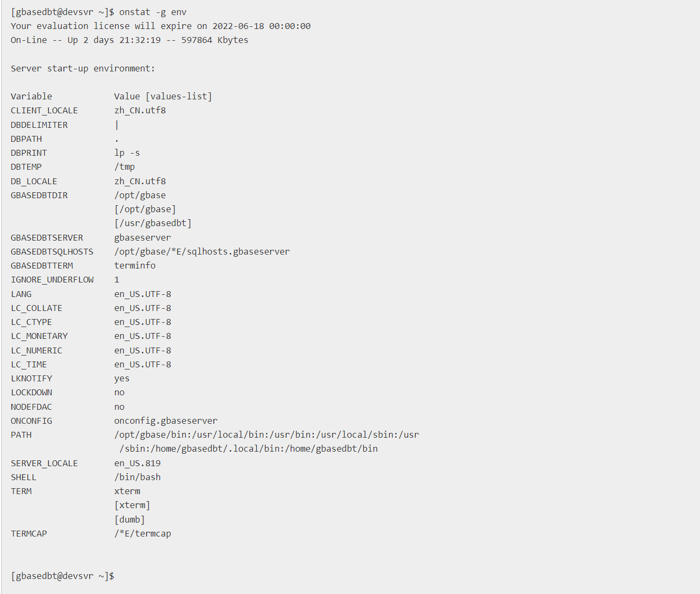Click the LC_MONETARY variable name
Image resolution: width=700 pixels, height=594 pixels.
coord(39,336)
